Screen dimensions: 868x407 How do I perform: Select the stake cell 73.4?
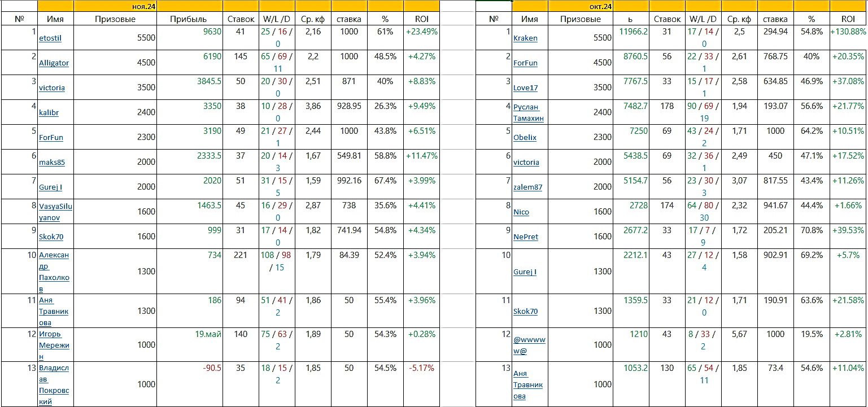coord(775,384)
